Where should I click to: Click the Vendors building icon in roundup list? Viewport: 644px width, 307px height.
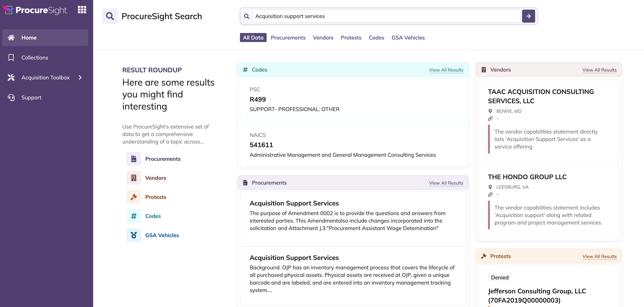pos(134,178)
